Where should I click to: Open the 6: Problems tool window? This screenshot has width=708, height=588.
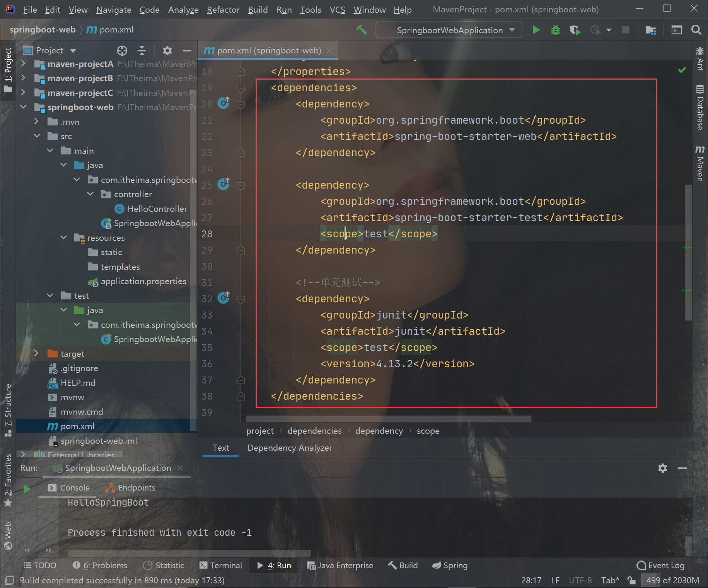[100, 566]
